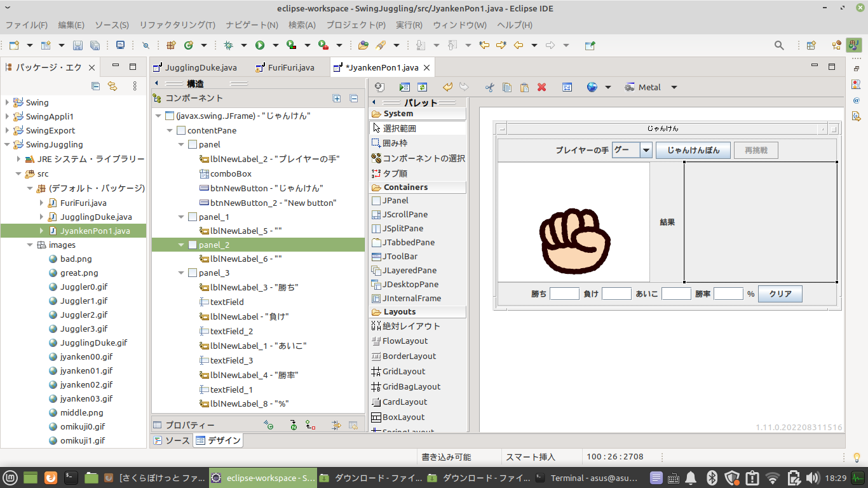Expand the Swing project
This screenshot has height=488, width=868.
coord(7,102)
